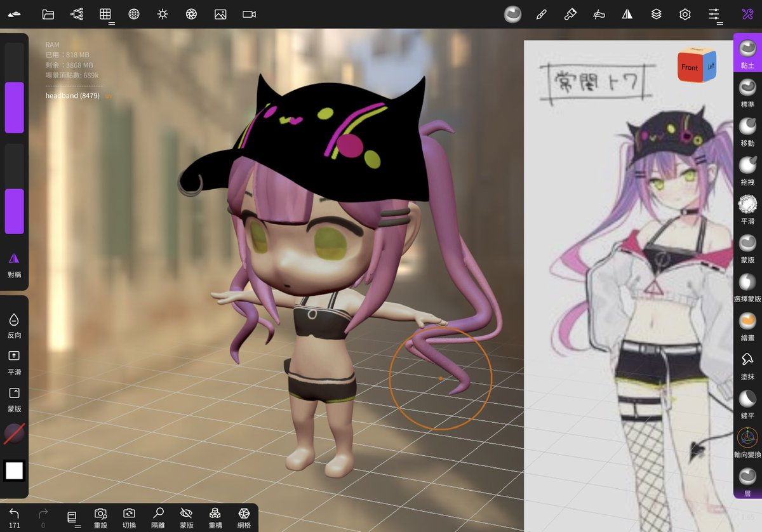This screenshot has width=762, height=532.
Task: Toggle the purple Tools panel icon
Action: point(747,14)
